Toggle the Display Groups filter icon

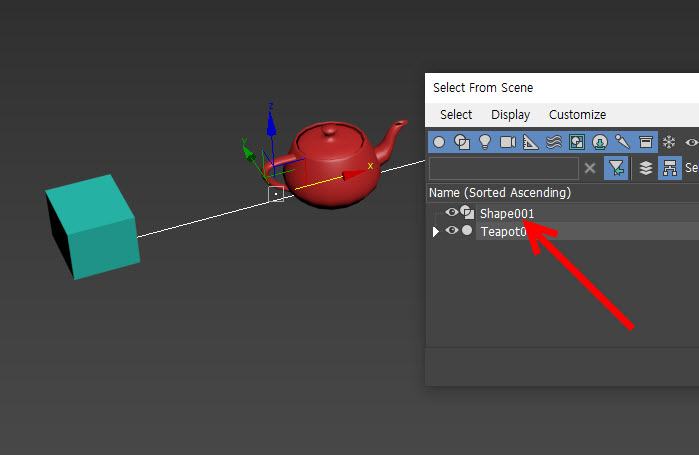tap(577, 142)
